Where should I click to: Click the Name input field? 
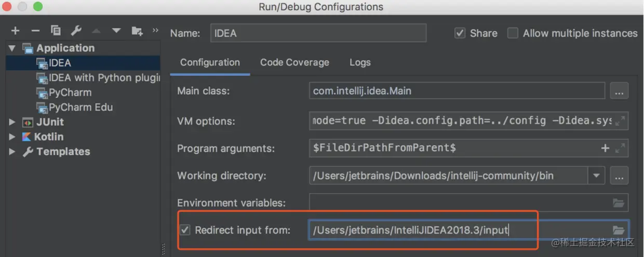[318, 33]
